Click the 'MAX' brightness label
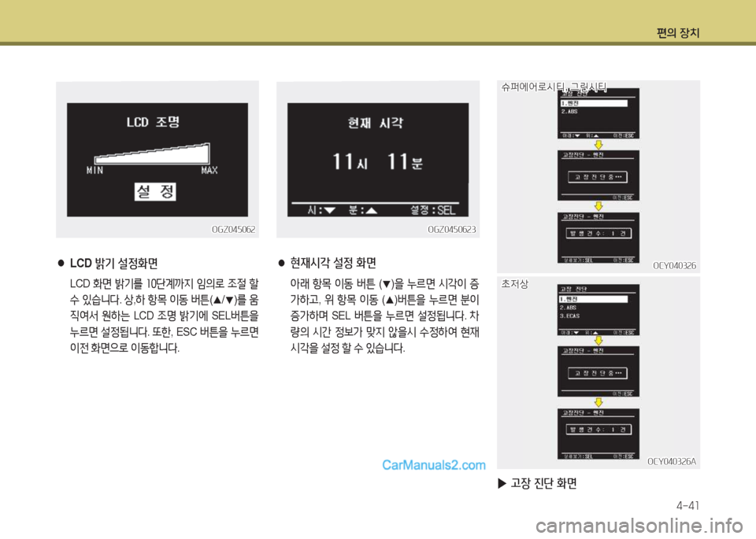Image resolution: width=756 pixels, height=539 pixels. [x=209, y=170]
